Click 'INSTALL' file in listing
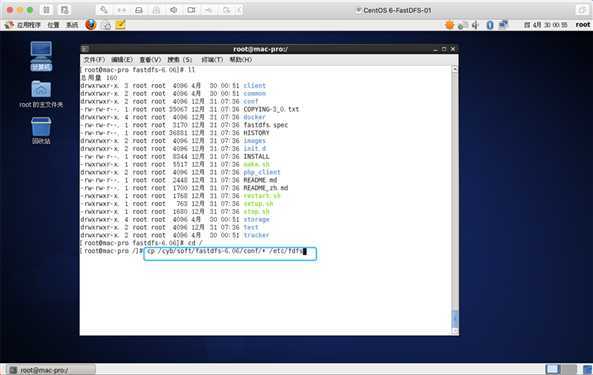 (x=256, y=157)
